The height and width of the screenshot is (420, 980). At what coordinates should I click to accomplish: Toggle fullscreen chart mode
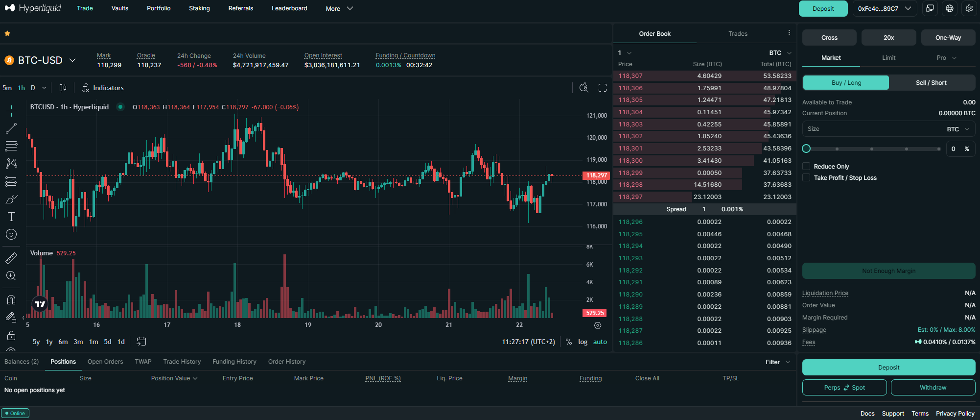click(603, 88)
